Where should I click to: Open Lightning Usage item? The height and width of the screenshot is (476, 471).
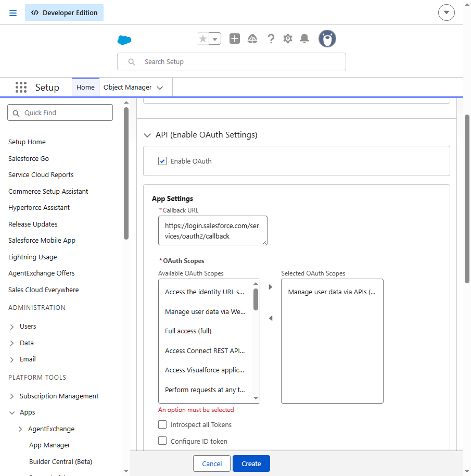pyautogui.click(x=32, y=257)
